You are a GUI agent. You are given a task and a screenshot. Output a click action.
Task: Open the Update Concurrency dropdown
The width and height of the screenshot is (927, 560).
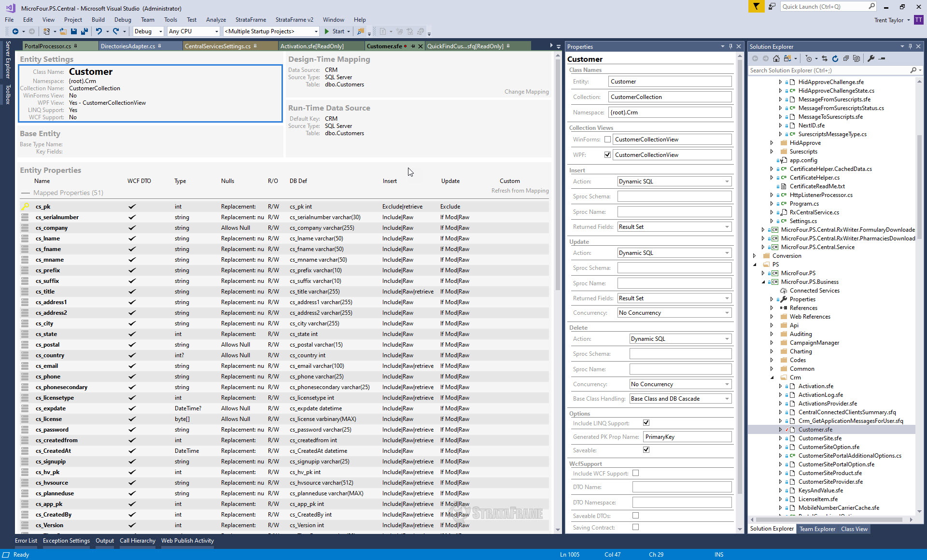(x=674, y=313)
